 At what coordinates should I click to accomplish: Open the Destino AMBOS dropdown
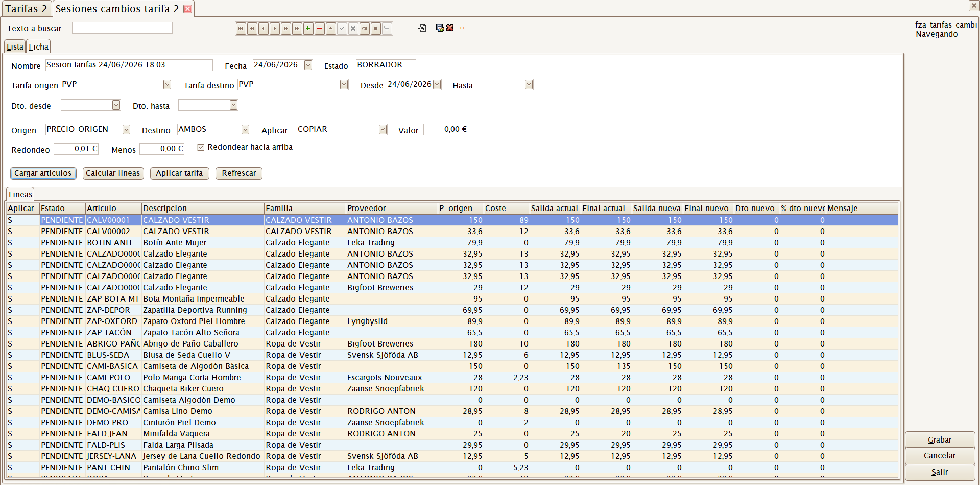(246, 129)
